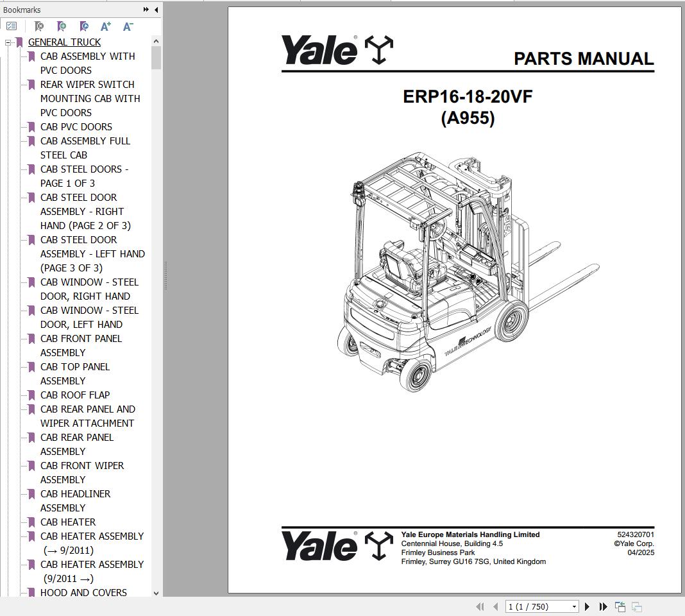Jump to last page using skip button

pyautogui.click(x=604, y=606)
